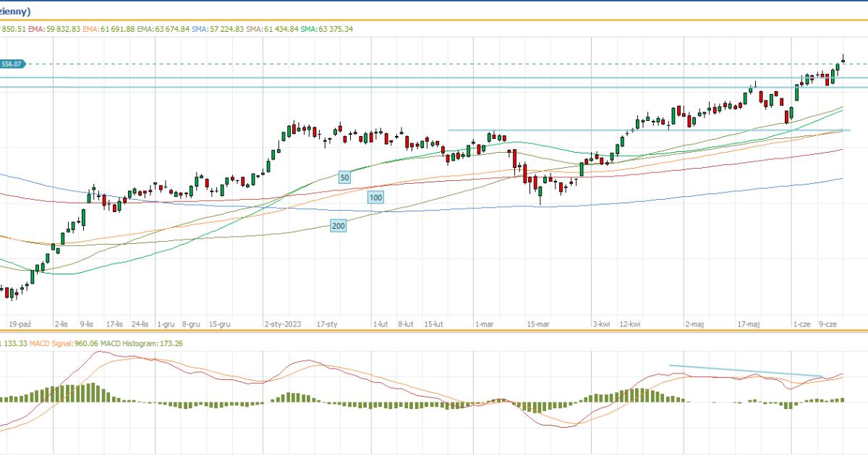Click the 15-mar date on time axis
Image resolution: width=868 pixels, height=456 pixels.
tap(538, 324)
